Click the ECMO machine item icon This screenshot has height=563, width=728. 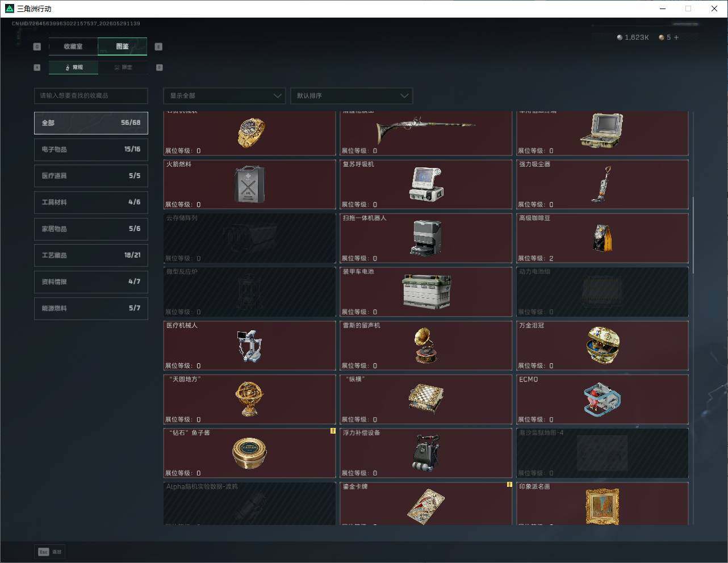pyautogui.click(x=602, y=399)
